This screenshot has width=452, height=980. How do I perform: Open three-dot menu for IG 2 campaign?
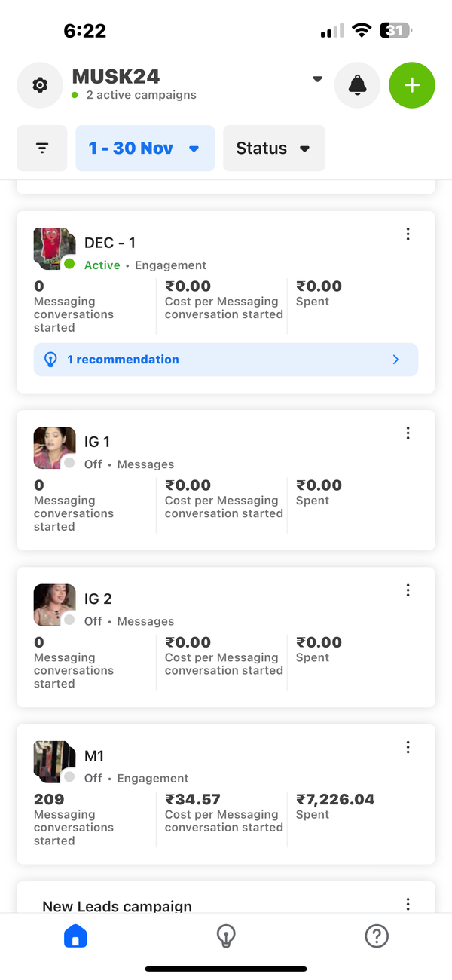point(408,590)
